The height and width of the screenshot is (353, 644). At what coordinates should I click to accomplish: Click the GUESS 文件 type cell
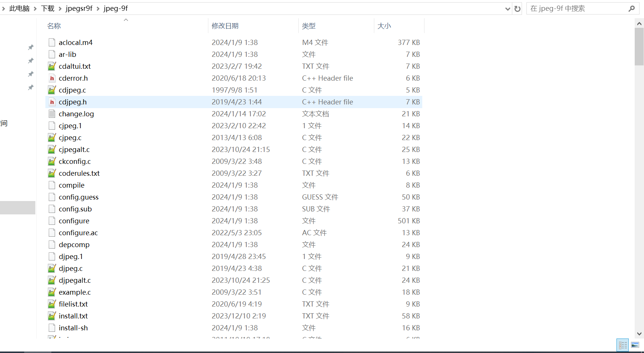[x=320, y=197]
